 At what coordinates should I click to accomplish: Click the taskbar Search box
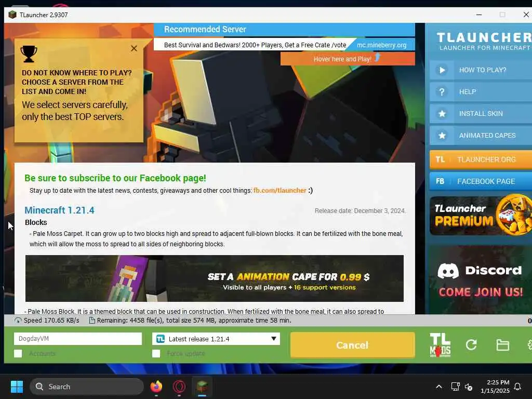[87, 387]
